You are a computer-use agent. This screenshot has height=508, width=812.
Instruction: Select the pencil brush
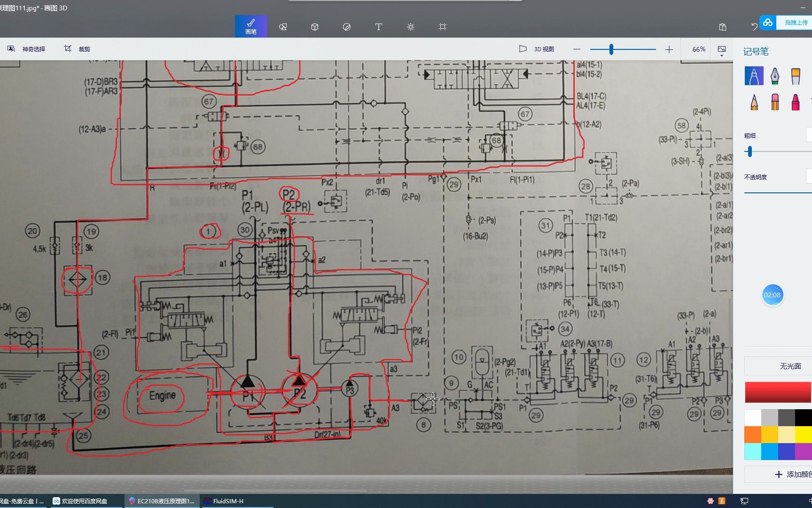754,102
